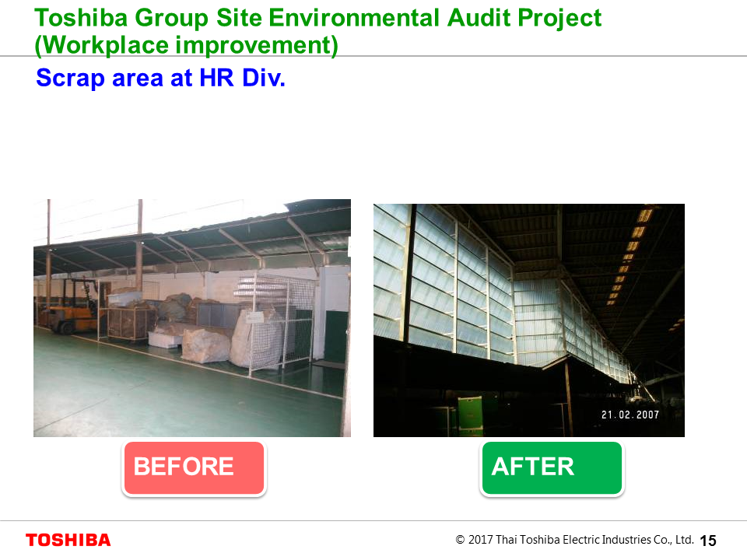Click the green AFTER label button

click(552, 467)
